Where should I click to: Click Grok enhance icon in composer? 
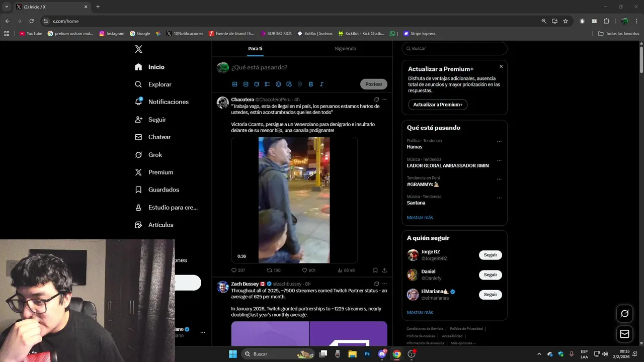coord(257,84)
